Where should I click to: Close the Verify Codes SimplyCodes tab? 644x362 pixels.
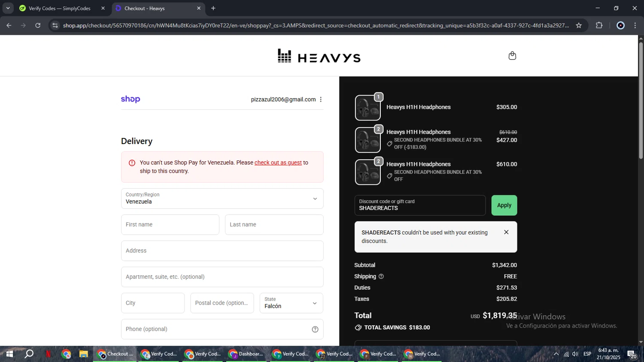coord(103,8)
